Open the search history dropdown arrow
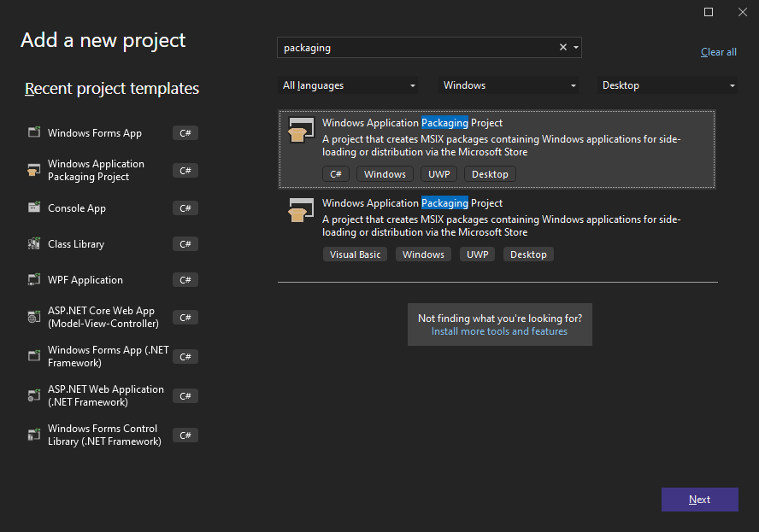 tap(576, 48)
